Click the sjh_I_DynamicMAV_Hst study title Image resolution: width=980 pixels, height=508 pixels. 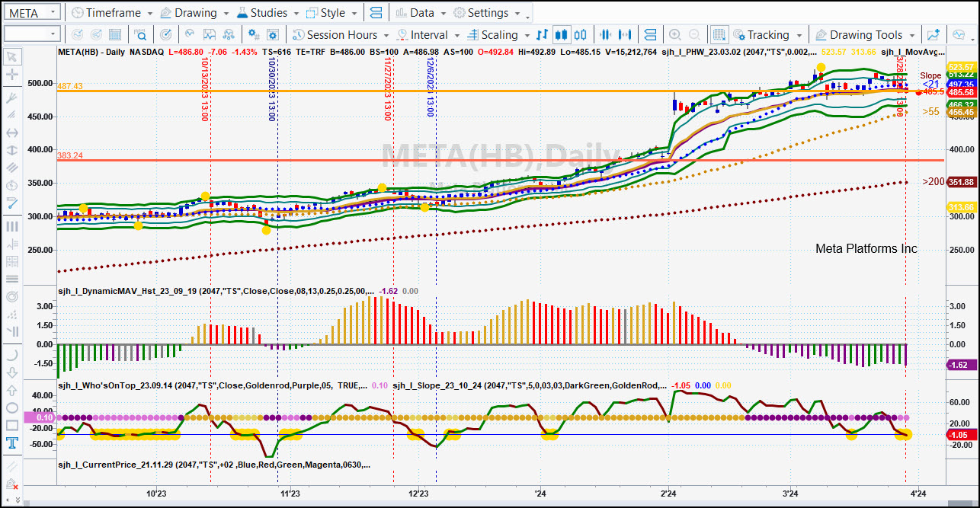216,291
